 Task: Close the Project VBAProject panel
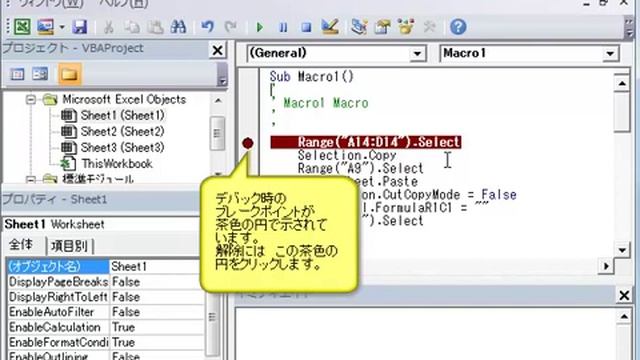[x=218, y=50]
